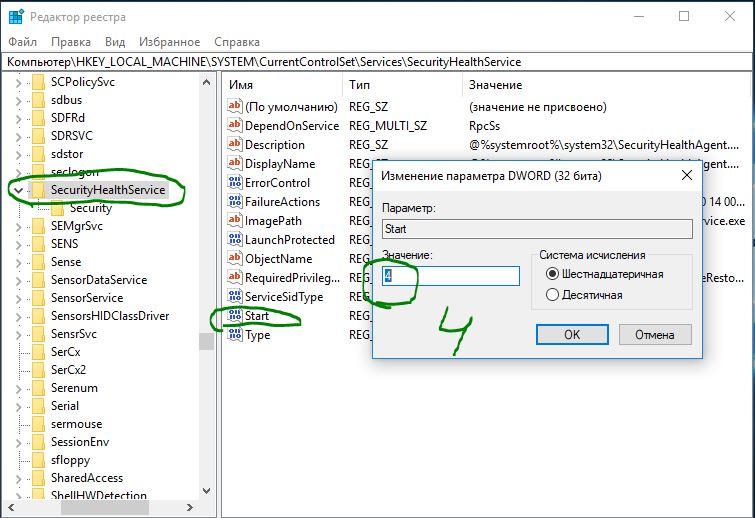This screenshot has width=755, height=518.
Task: Open the Избранное menu
Action: tap(169, 42)
